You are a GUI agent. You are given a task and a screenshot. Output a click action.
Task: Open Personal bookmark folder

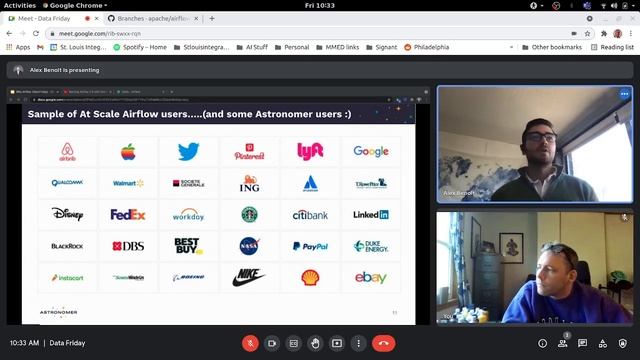point(292,47)
